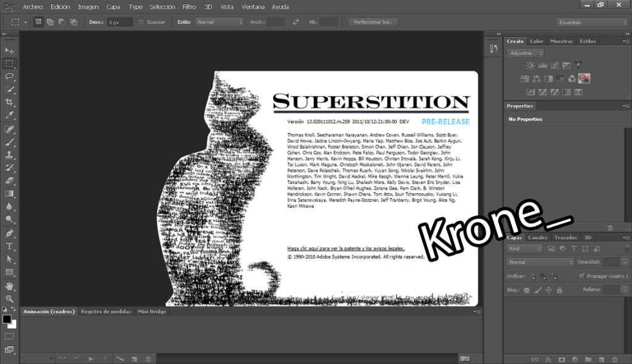
Task: Open the Normal blend mode dropdown
Action: click(540, 262)
